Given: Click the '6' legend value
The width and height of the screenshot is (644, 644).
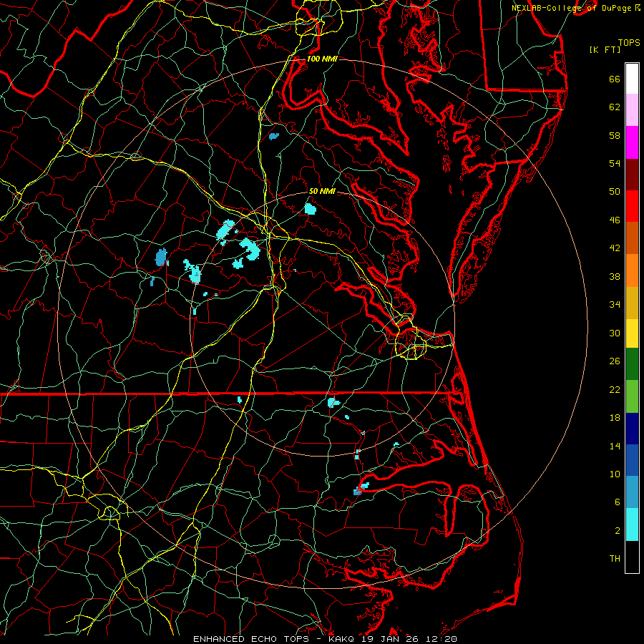Looking at the screenshot, I should click(618, 502).
